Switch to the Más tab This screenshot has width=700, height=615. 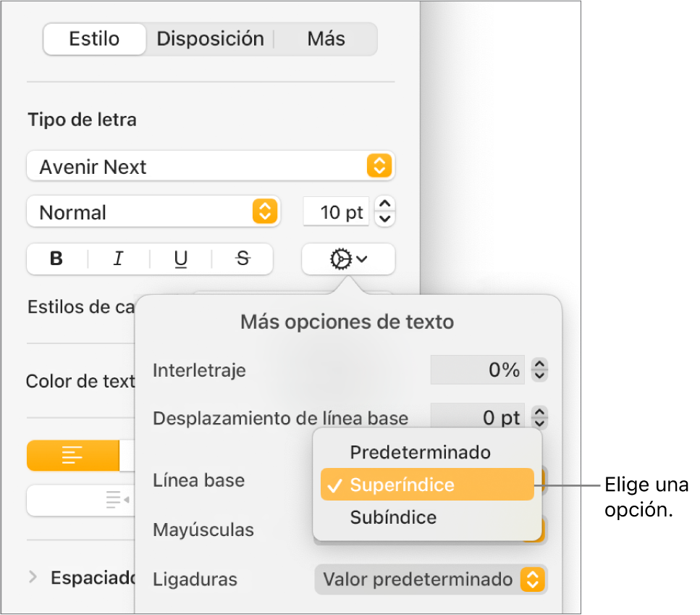point(326,39)
